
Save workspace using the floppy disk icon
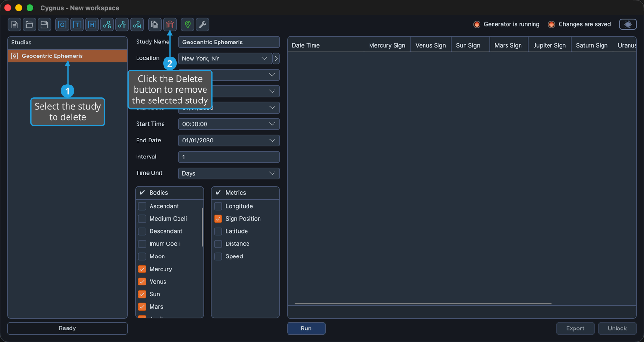coord(44,25)
